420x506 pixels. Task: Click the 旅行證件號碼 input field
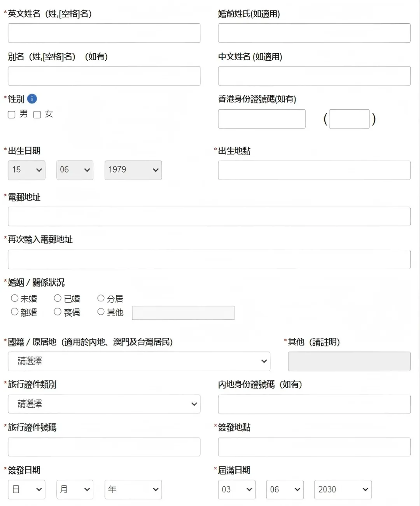tap(104, 447)
